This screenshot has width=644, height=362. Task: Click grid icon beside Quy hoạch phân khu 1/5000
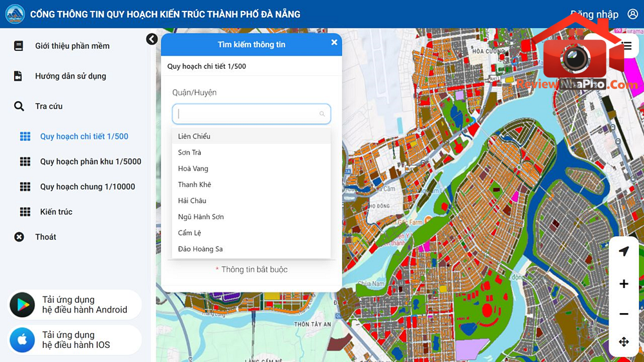25,162
